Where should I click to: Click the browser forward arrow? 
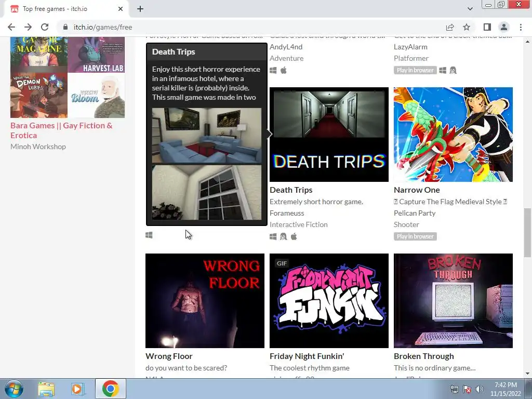tap(28, 27)
